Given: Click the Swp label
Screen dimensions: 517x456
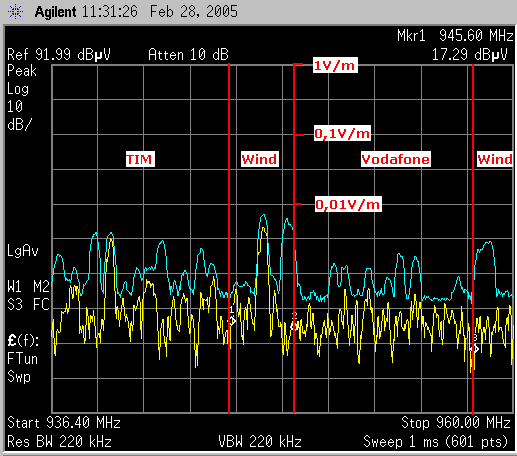Looking at the screenshot, I should click(x=19, y=377).
